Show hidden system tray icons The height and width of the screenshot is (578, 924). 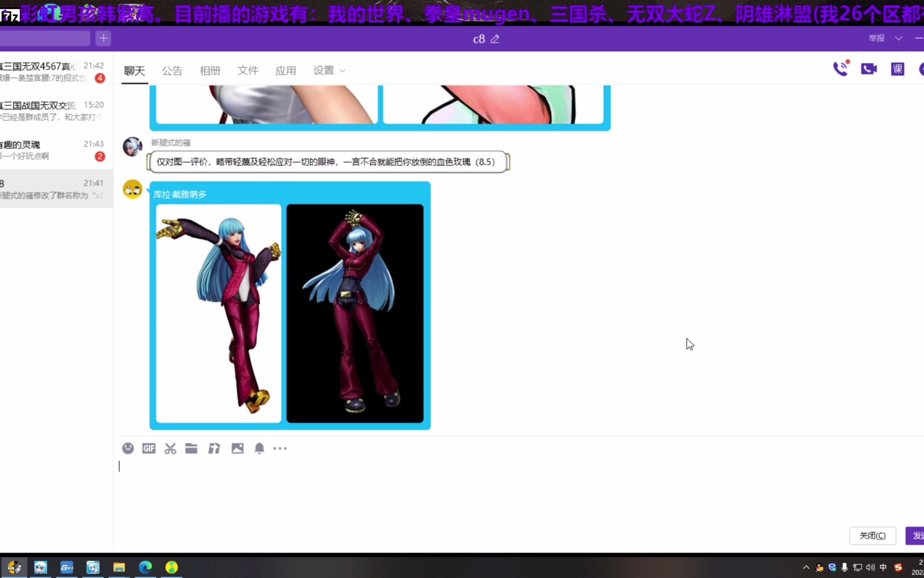pyautogui.click(x=806, y=567)
